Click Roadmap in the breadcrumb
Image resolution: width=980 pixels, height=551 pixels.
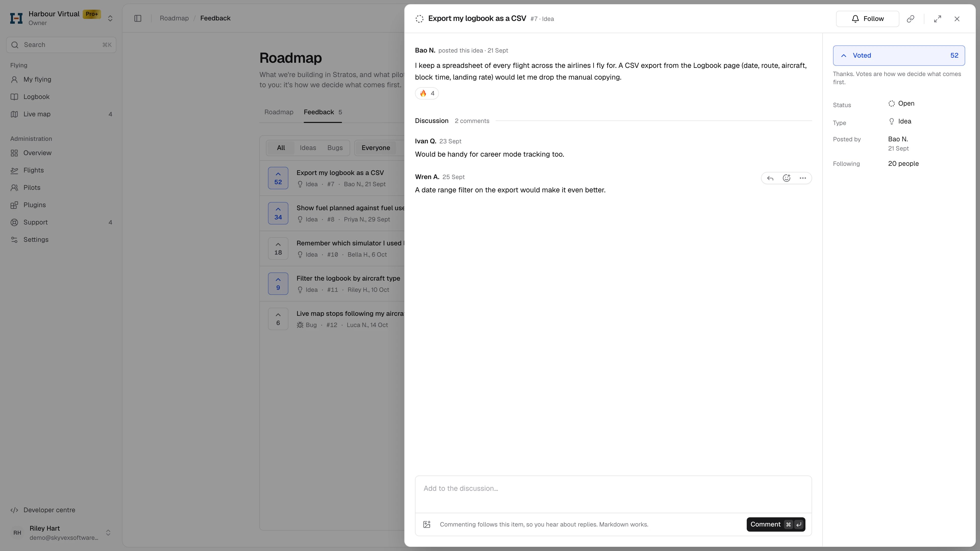coord(174,18)
